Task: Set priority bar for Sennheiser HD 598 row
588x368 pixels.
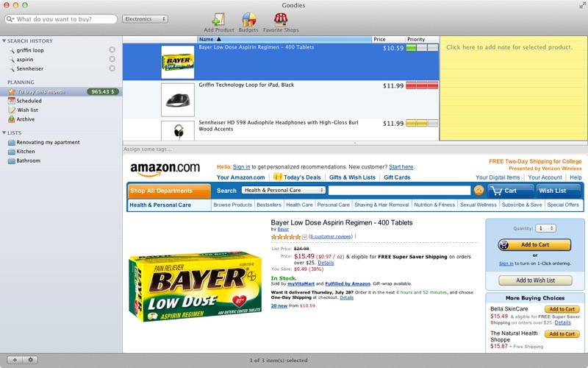Action: 422,123
